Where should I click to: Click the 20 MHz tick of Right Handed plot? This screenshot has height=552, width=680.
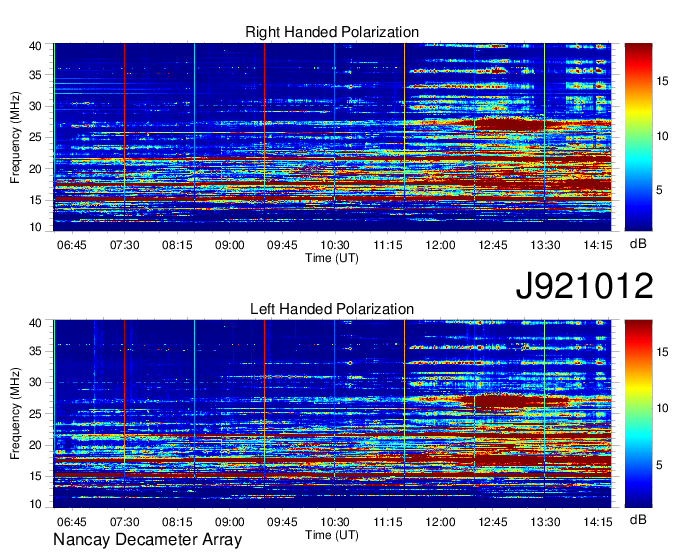[35, 169]
